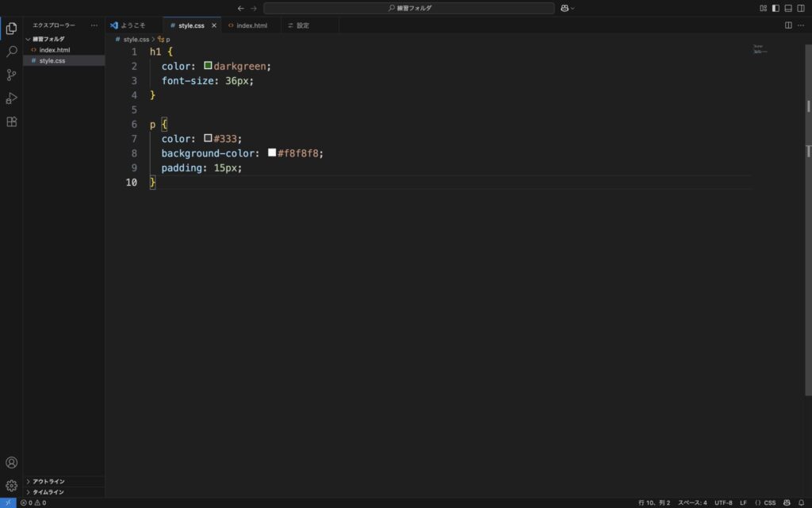Expand the タイムライン section
This screenshot has width=812, height=508.
click(63, 492)
